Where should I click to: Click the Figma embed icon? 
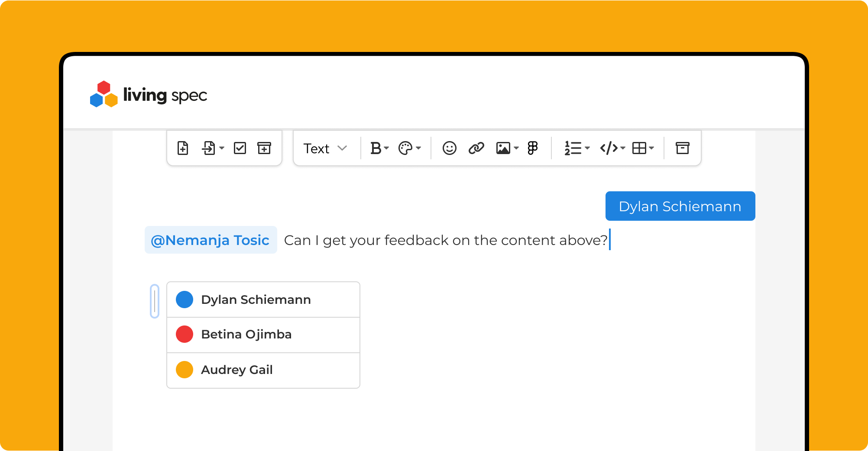coord(533,148)
